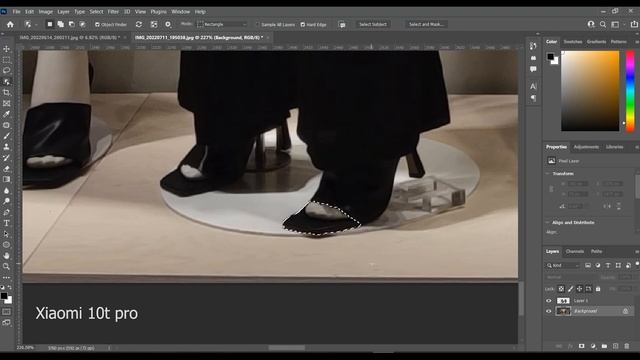Image resolution: width=640 pixels, height=360 pixels.
Task: Select the Blur tool
Action: (7, 191)
